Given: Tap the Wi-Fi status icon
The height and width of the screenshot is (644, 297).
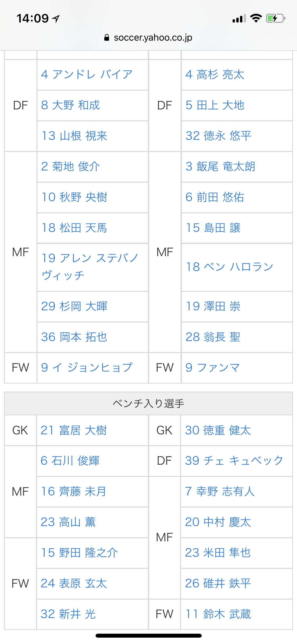Looking at the screenshot, I should pos(256,18).
